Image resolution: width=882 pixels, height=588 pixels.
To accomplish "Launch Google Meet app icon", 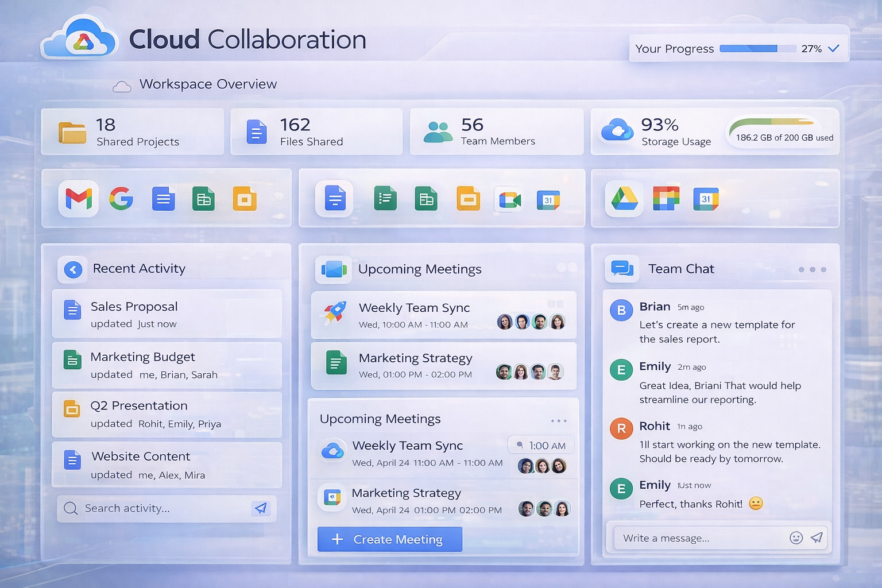I will point(509,200).
